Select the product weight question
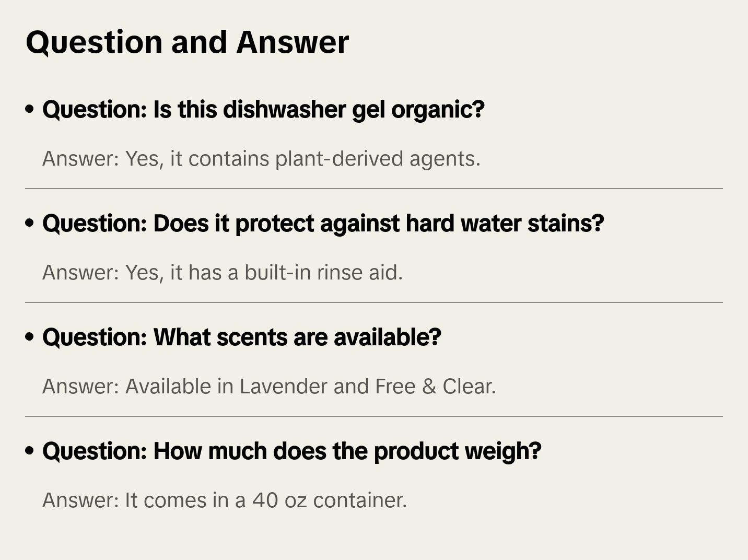The image size is (748, 560). coord(291,451)
